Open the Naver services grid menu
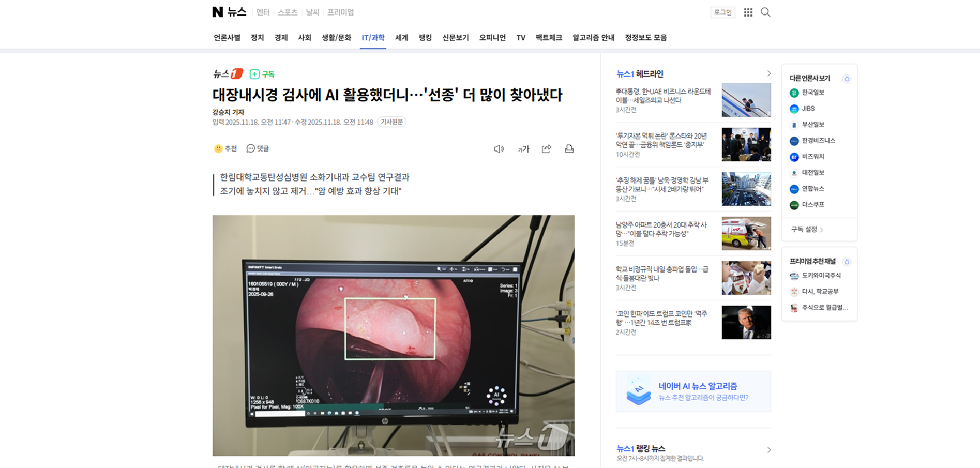Viewport: 980px width, 468px height. click(x=748, y=12)
